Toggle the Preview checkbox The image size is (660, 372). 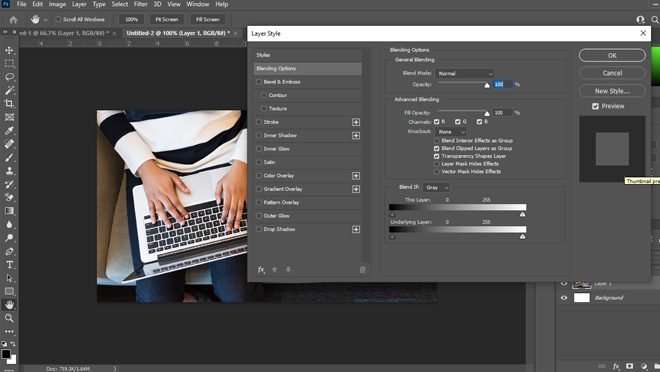coord(595,106)
